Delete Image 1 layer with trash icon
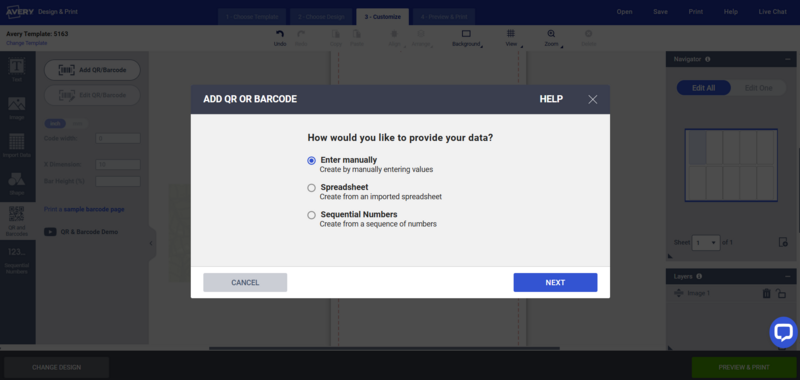The image size is (800, 380). (x=766, y=293)
